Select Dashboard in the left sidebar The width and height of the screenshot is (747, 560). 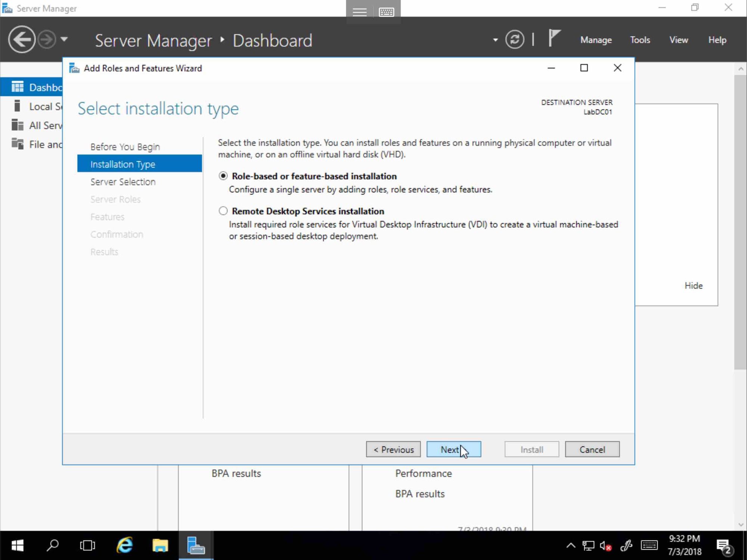point(32,87)
